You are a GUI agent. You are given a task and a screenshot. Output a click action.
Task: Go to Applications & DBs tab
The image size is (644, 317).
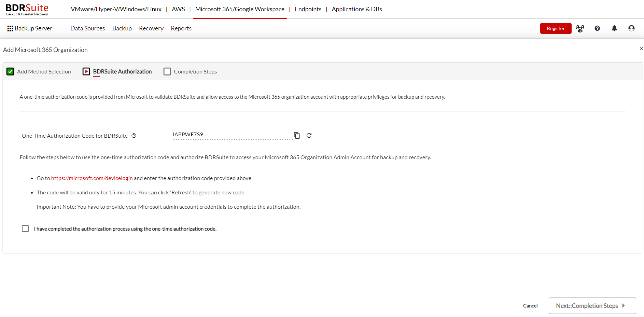[357, 9]
